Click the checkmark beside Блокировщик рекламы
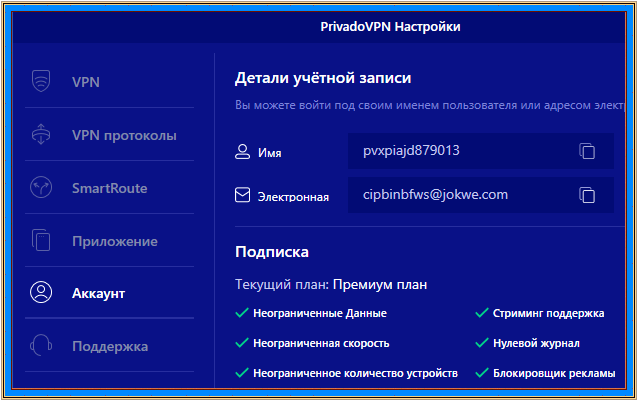 coord(482,372)
